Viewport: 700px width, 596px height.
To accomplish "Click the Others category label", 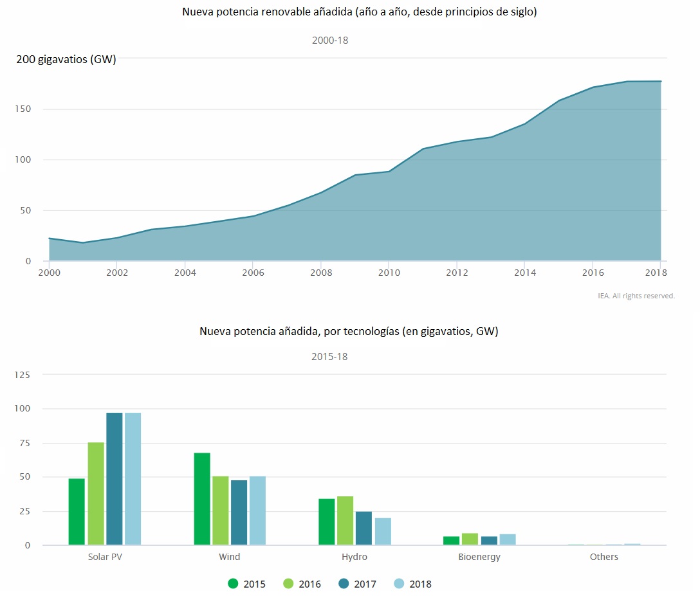I will [x=603, y=557].
